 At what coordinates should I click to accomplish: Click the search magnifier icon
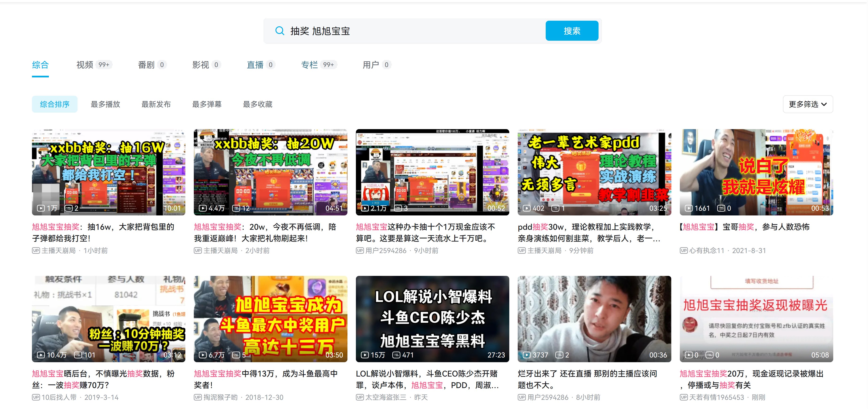(x=279, y=31)
